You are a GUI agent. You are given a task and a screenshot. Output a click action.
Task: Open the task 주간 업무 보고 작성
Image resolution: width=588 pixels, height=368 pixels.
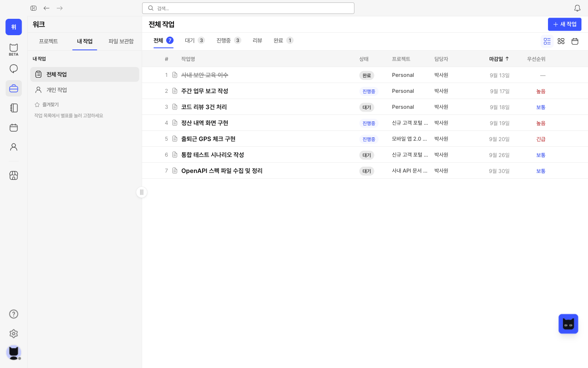pos(205,91)
